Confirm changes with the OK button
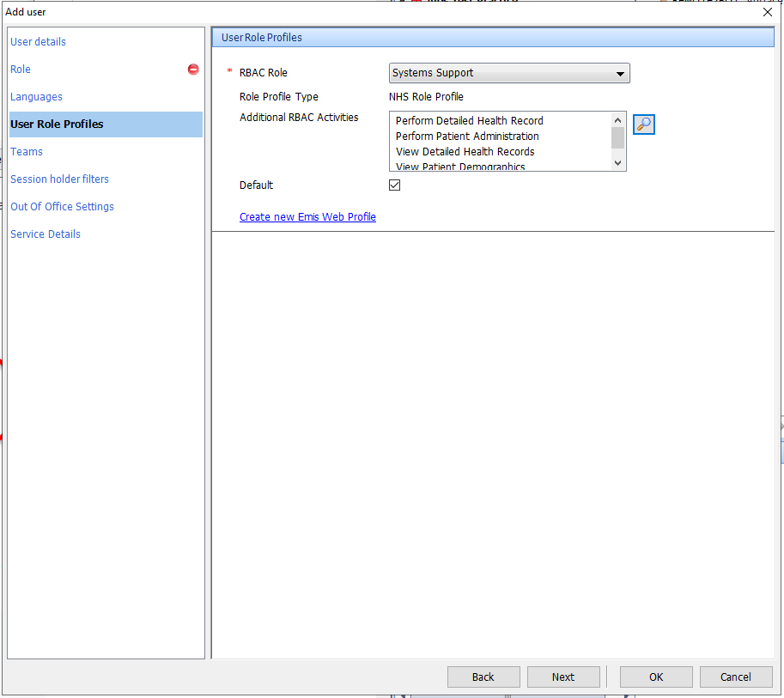This screenshot has height=698, width=784. 655,677
